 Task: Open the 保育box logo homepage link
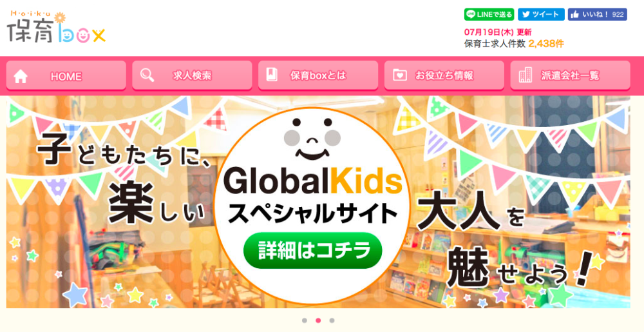(56, 27)
